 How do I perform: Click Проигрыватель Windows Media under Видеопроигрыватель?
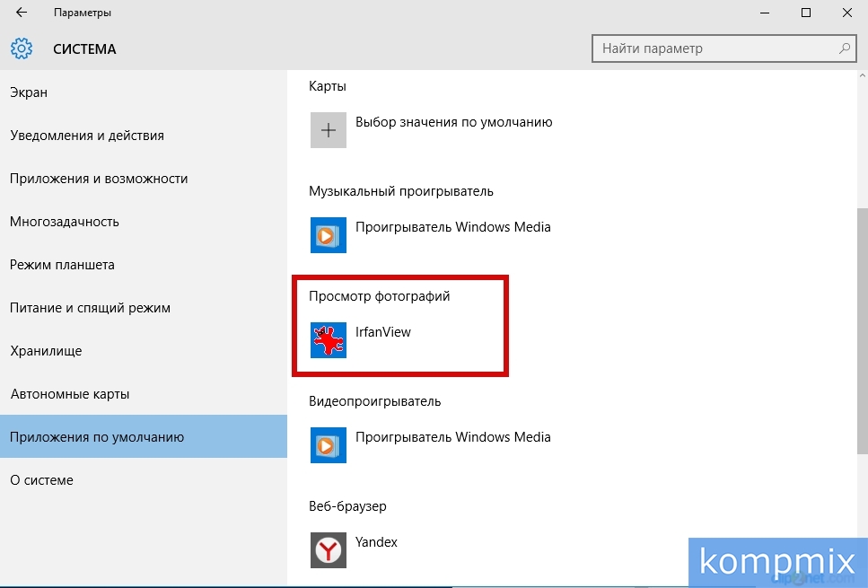pos(452,437)
